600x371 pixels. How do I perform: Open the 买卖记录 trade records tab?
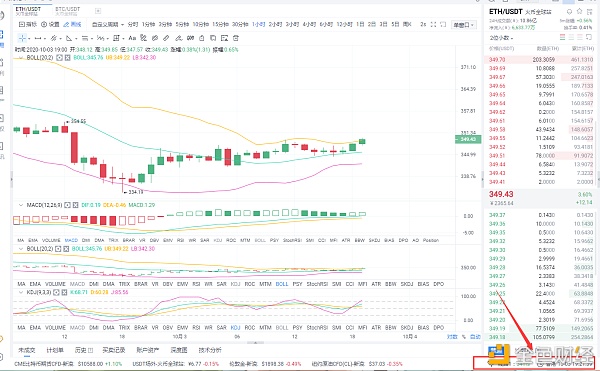[x=114, y=350]
